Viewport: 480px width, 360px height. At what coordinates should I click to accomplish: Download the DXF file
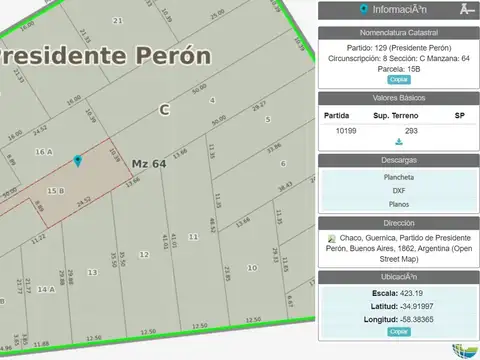[399, 191]
